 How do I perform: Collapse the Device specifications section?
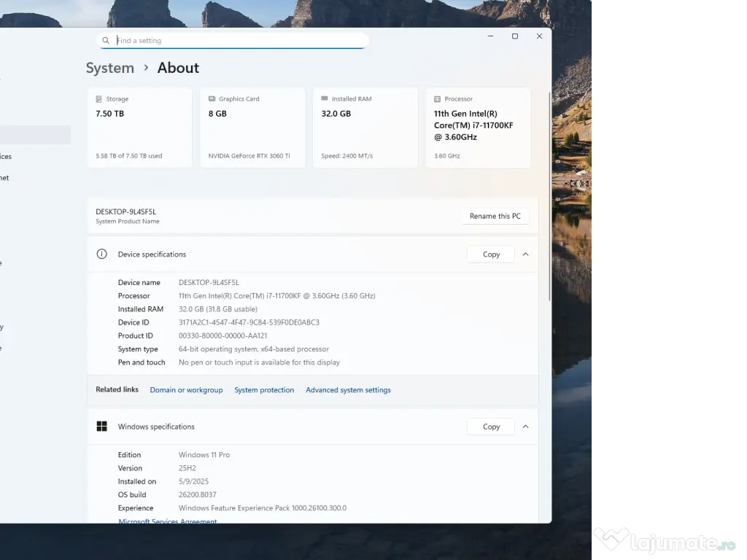(525, 254)
